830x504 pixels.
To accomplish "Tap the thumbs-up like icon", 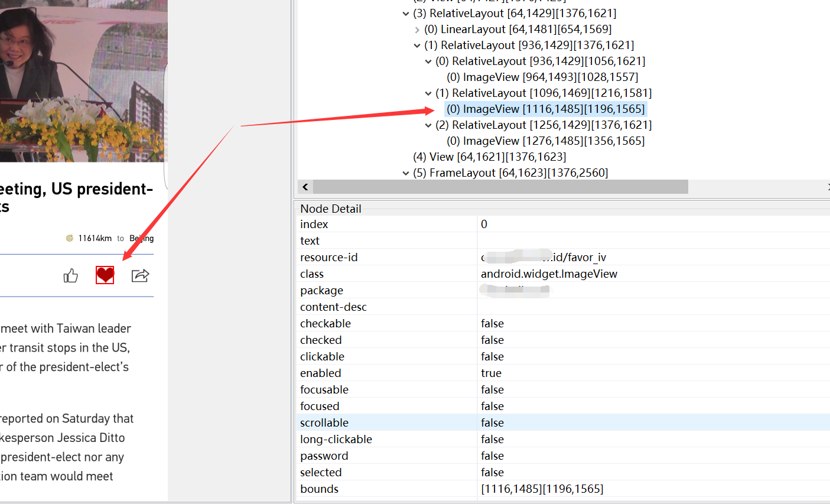I will click(71, 275).
